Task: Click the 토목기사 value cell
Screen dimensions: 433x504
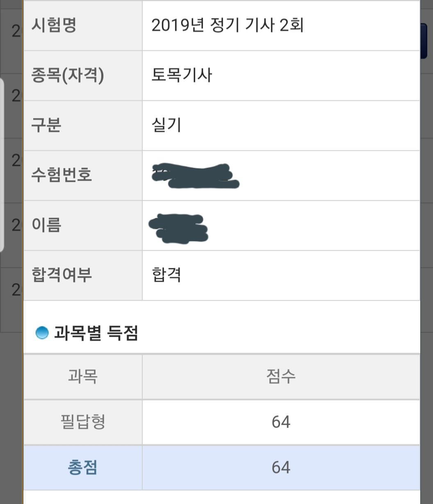Action: pos(281,76)
